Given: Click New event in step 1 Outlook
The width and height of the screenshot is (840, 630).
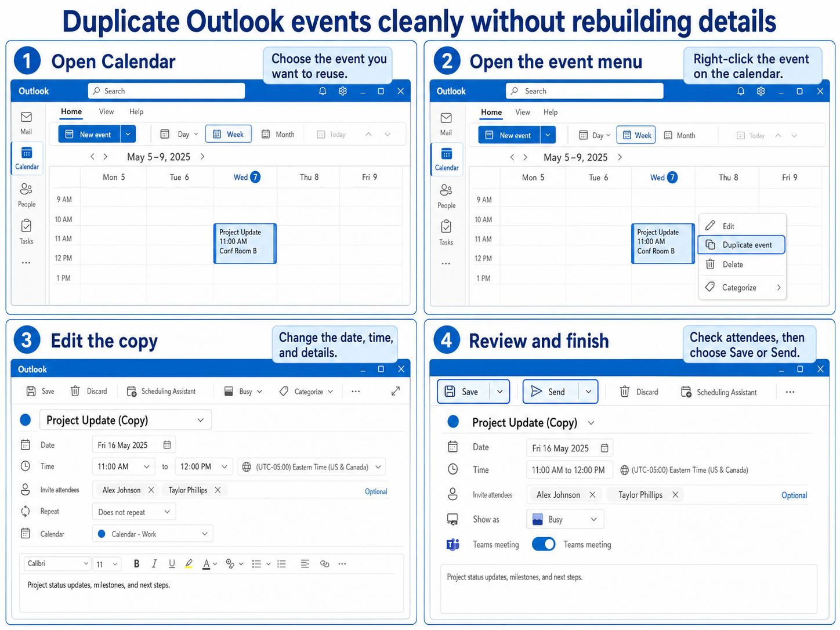Looking at the screenshot, I should tap(89, 135).
